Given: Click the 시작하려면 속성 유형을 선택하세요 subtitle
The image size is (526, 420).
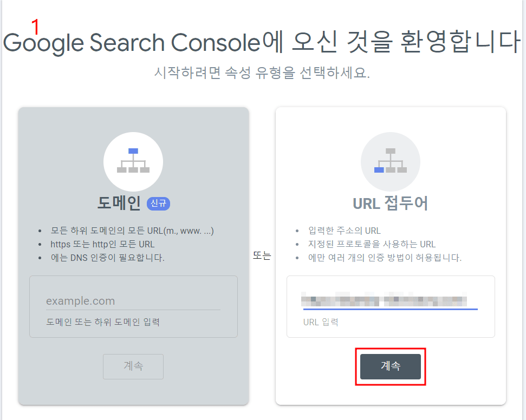Looking at the screenshot, I should [263, 71].
